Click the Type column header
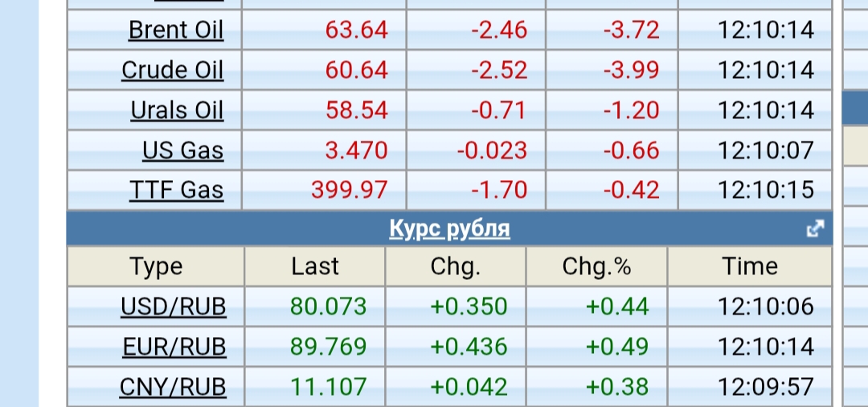Image resolution: width=868 pixels, height=407 pixels. 156,266
